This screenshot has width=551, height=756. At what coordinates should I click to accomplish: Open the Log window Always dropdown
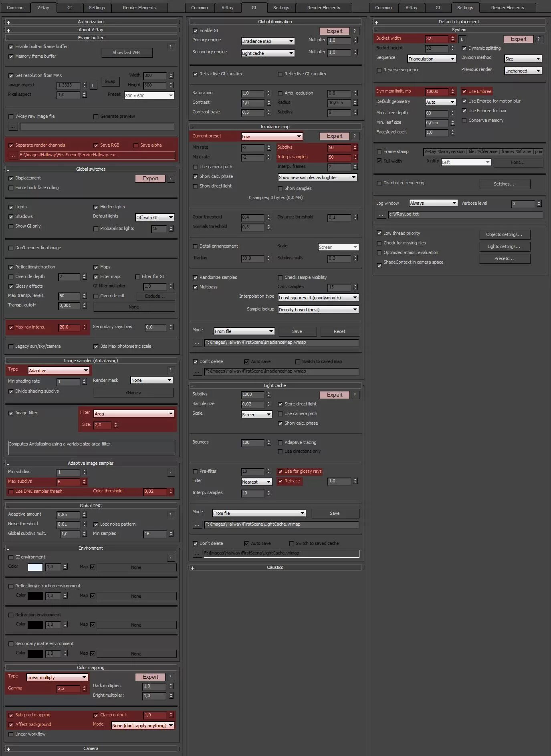click(x=433, y=203)
